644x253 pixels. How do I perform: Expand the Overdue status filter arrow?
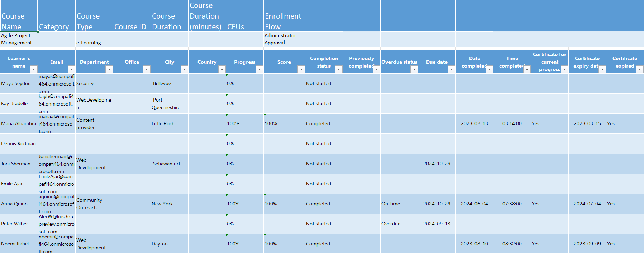tap(414, 69)
